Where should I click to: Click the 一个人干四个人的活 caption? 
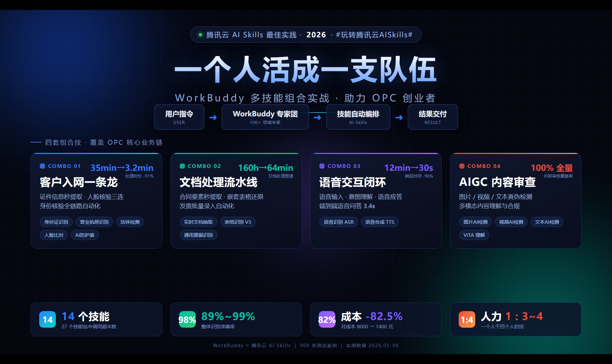tap(502, 327)
